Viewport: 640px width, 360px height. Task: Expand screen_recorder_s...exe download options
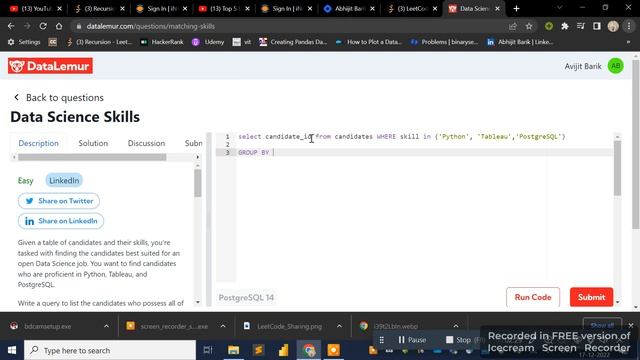(223, 326)
